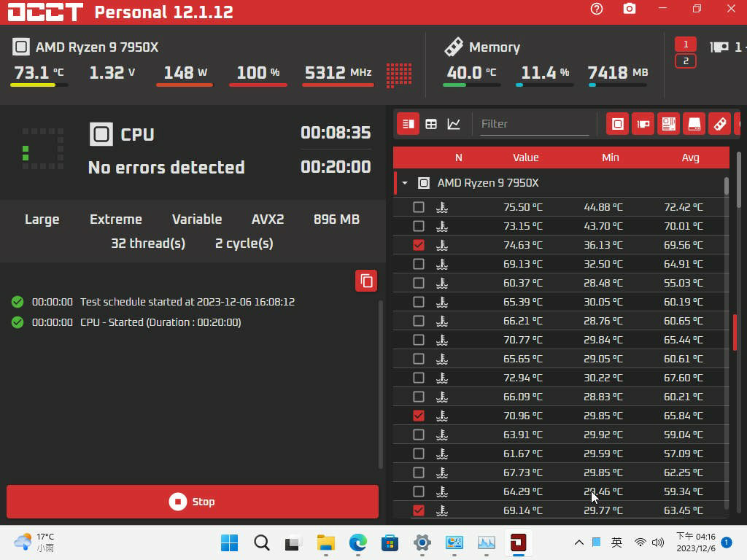This screenshot has width=747, height=560.
Task: Click the 896 MB memory setting
Action: click(x=336, y=219)
